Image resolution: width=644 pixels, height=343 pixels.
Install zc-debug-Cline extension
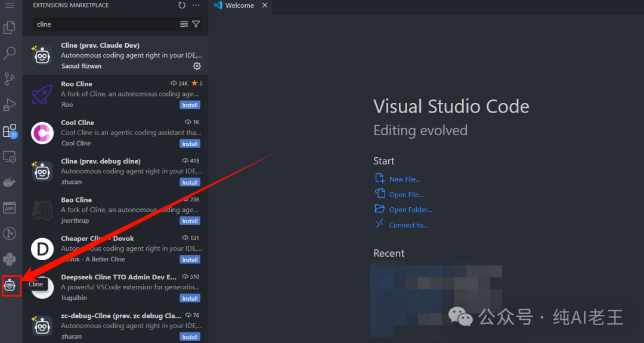point(190,337)
